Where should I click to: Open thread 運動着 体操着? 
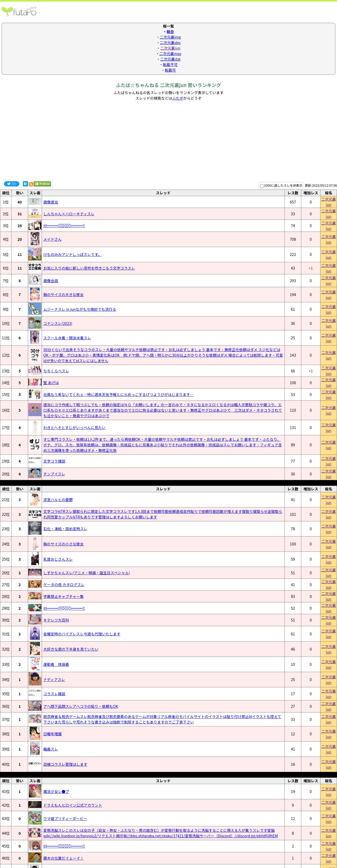[x=56, y=665]
